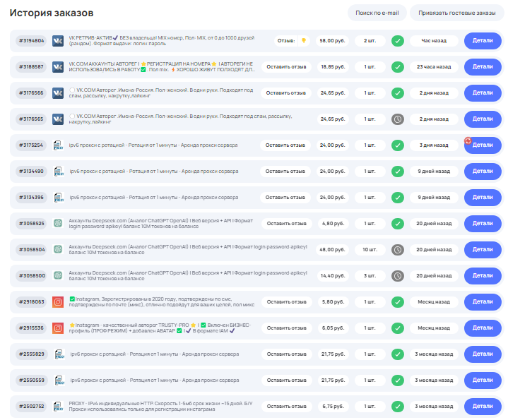The image size is (508, 420).
Task: Click the green checkmark status of order #2555829
Action: 398,354
